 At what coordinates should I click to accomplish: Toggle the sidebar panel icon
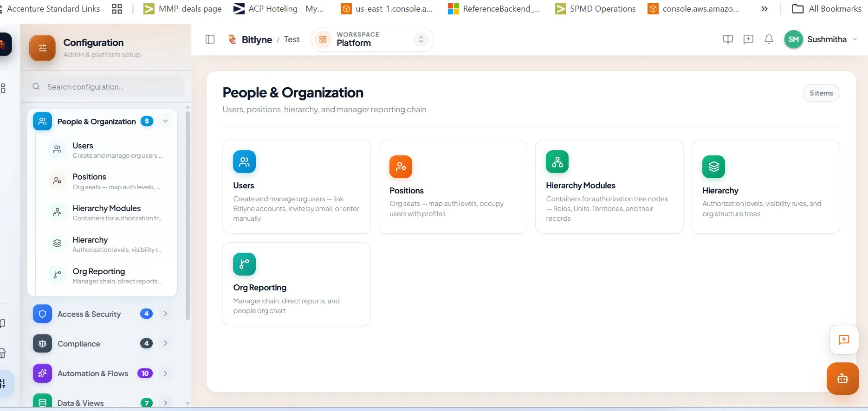210,39
